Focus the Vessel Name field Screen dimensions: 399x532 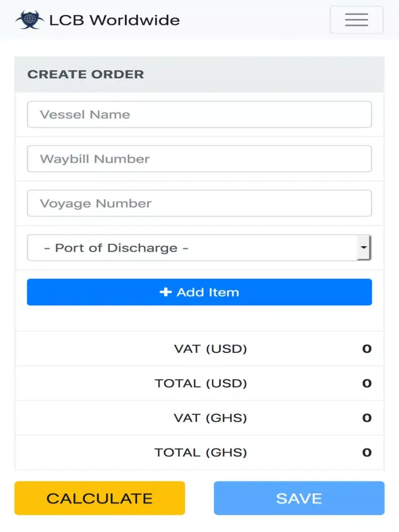[199, 114]
